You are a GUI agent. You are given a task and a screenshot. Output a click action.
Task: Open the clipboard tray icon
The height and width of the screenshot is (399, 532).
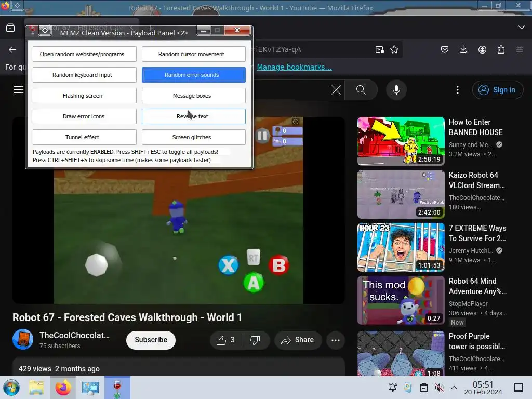(x=424, y=388)
